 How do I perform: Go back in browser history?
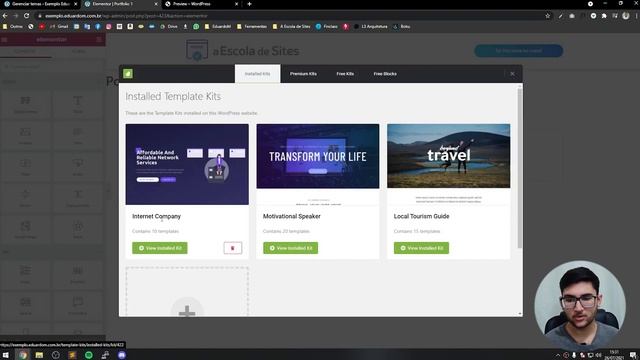pyautogui.click(x=5, y=16)
